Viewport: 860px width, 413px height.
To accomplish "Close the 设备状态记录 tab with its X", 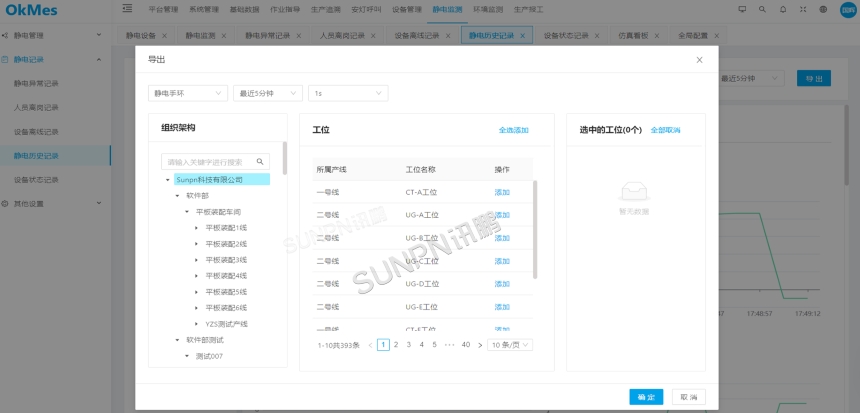I will pos(597,36).
